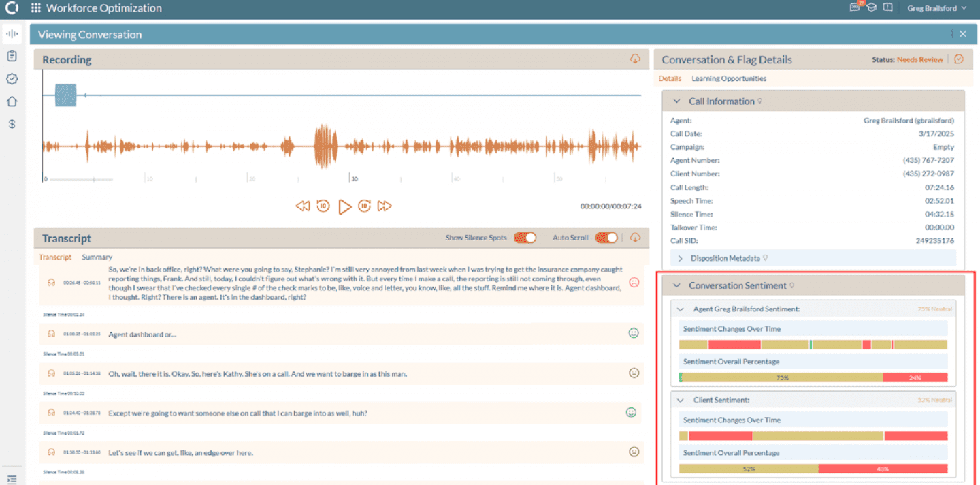
Task: Select the home icon in the sidebar
Action: [12, 101]
